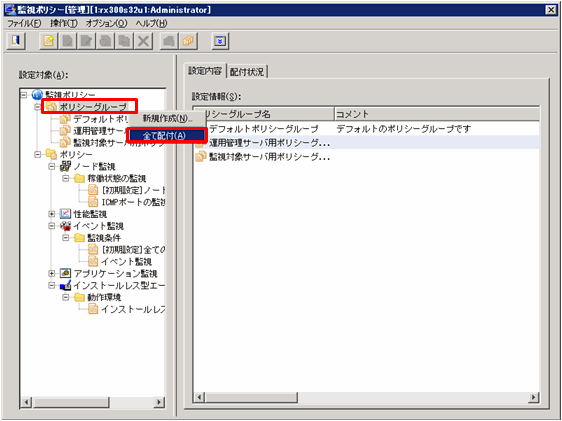Click the アプリケーション監視 icon
562x421 pixels.
(x=66, y=273)
